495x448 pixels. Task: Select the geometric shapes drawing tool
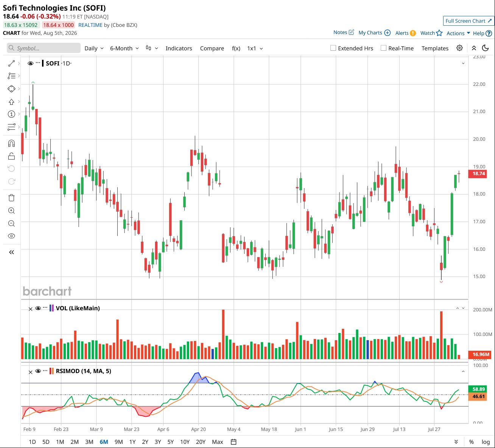pyautogui.click(x=11, y=89)
